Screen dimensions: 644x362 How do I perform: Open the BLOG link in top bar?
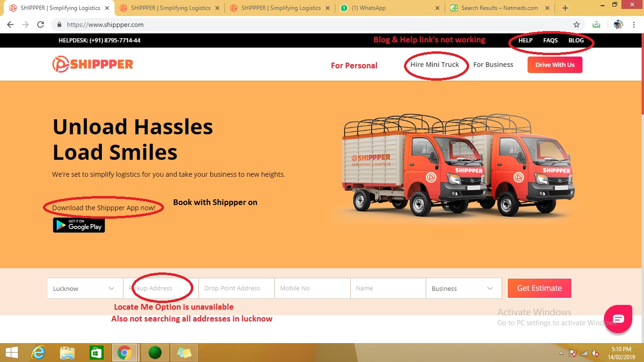point(576,41)
